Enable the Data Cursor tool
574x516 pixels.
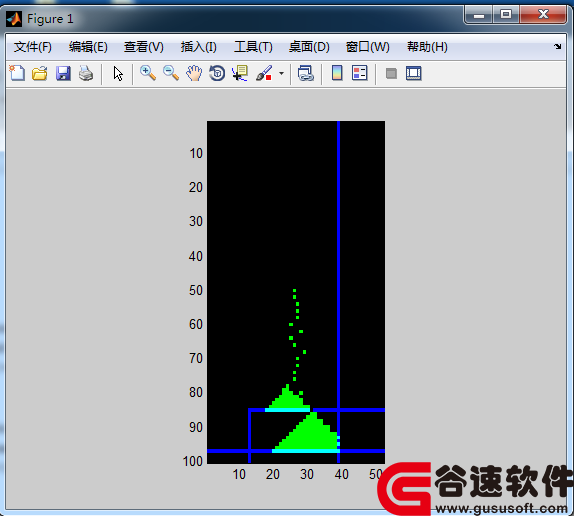(240, 73)
